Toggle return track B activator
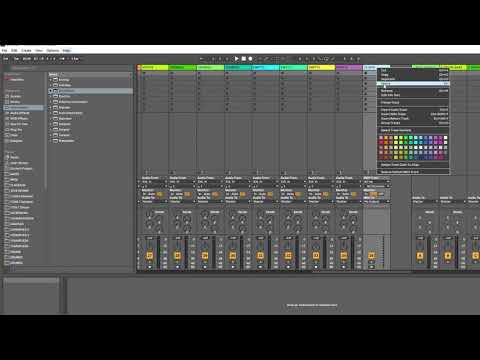The image size is (480, 360). click(448, 256)
